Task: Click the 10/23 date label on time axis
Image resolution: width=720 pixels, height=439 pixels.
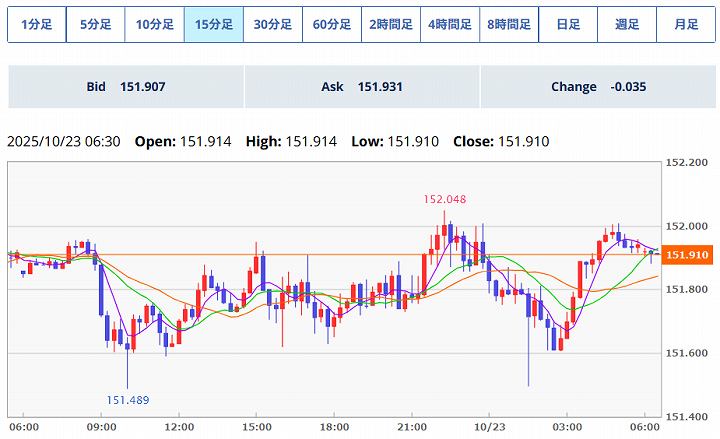Action: (x=489, y=426)
